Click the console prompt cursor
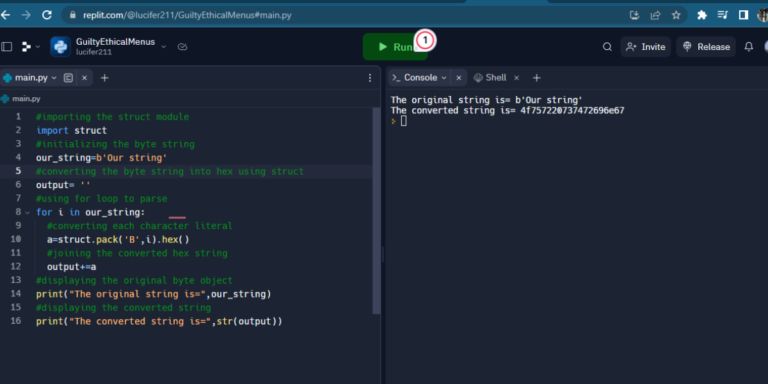 (x=404, y=121)
